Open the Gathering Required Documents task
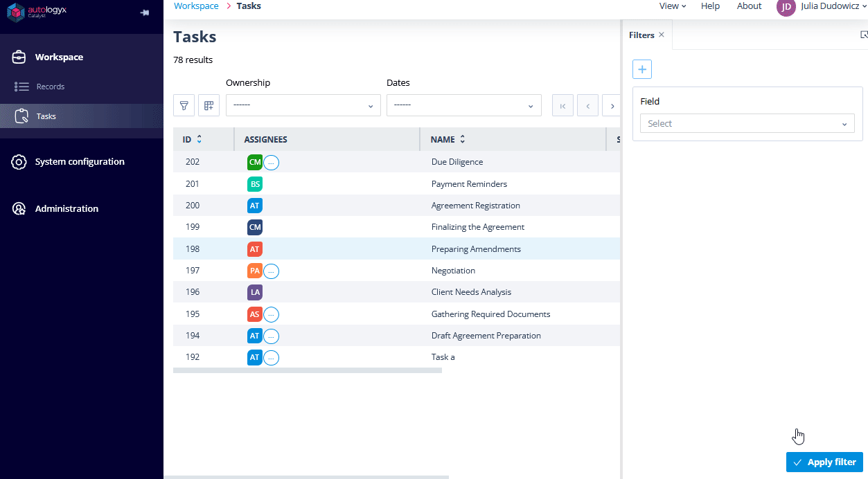Image resolution: width=868 pixels, height=479 pixels. (x=490, y=314)
